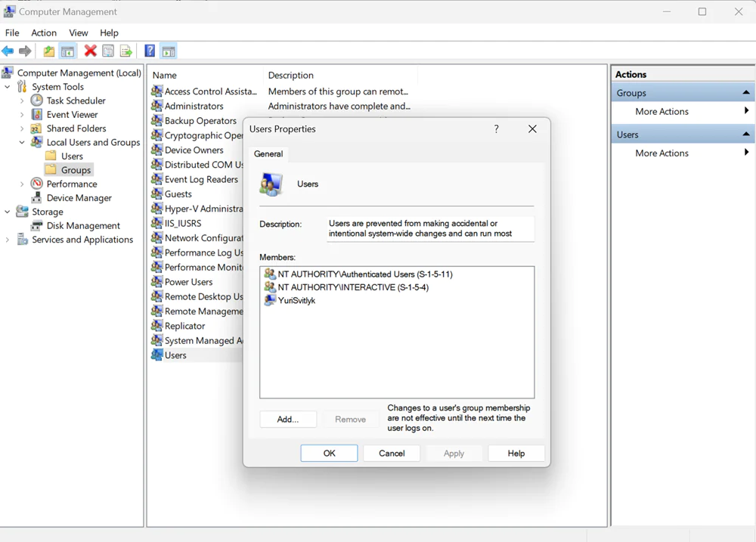The image size is (756, 542).
Task: Select Computer Management (Local) root node
Action: click(x=79, y=73)
